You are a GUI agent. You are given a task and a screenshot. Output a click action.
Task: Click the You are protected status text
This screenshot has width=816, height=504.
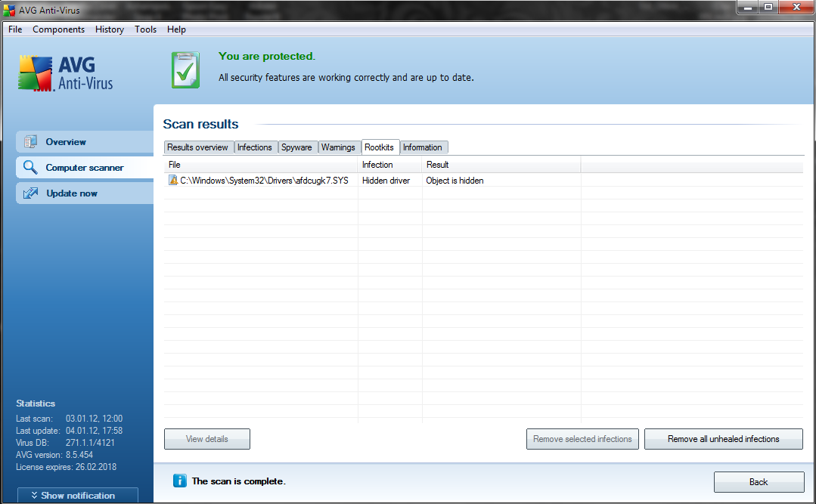[267, 56]
